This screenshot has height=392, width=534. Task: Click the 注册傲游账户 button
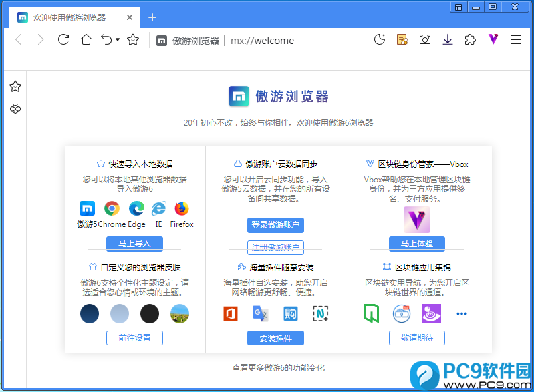(x=275, y=247)
